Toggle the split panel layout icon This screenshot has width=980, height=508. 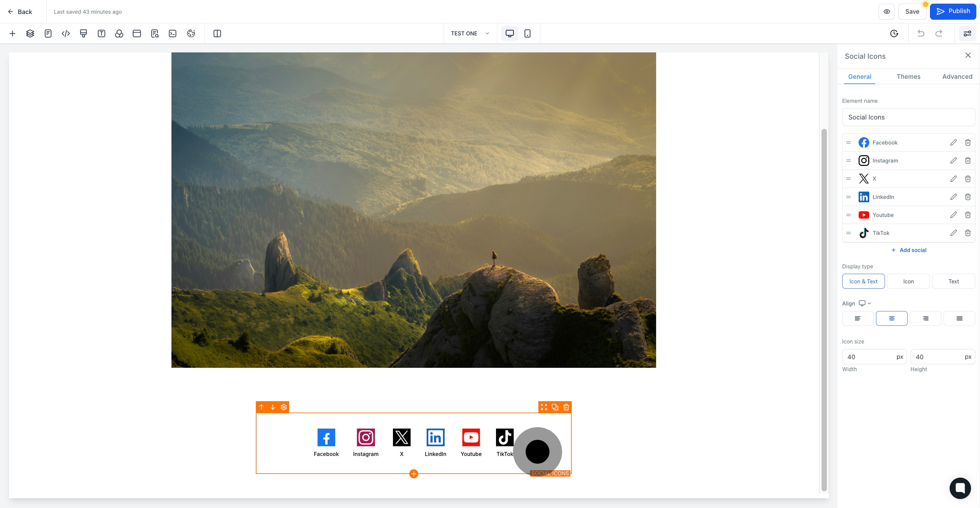click(217, 33)
